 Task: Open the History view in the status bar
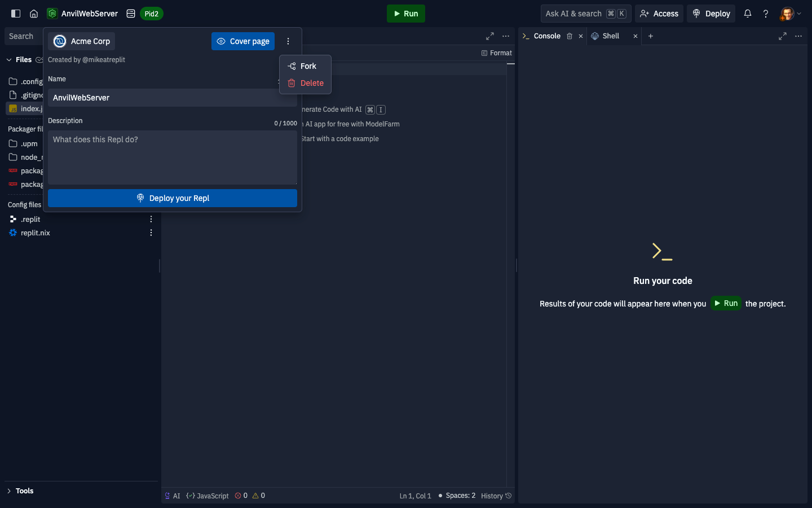coord(495,496)
